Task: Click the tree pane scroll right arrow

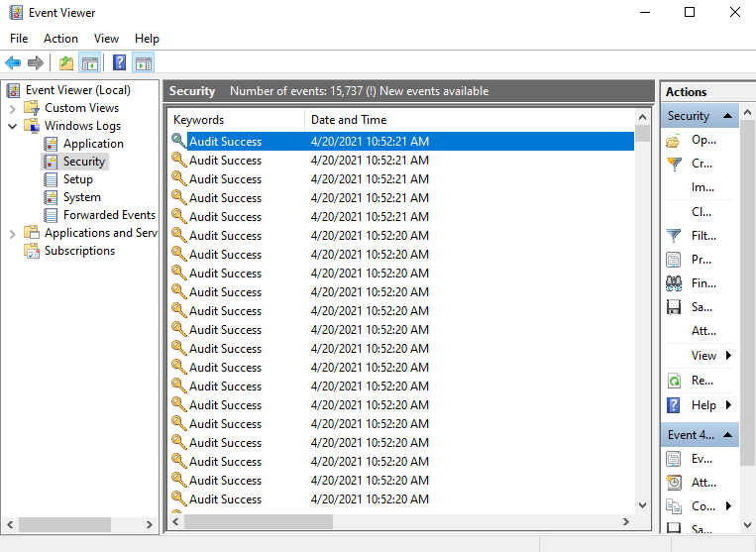Action: (x=150, y=524)
